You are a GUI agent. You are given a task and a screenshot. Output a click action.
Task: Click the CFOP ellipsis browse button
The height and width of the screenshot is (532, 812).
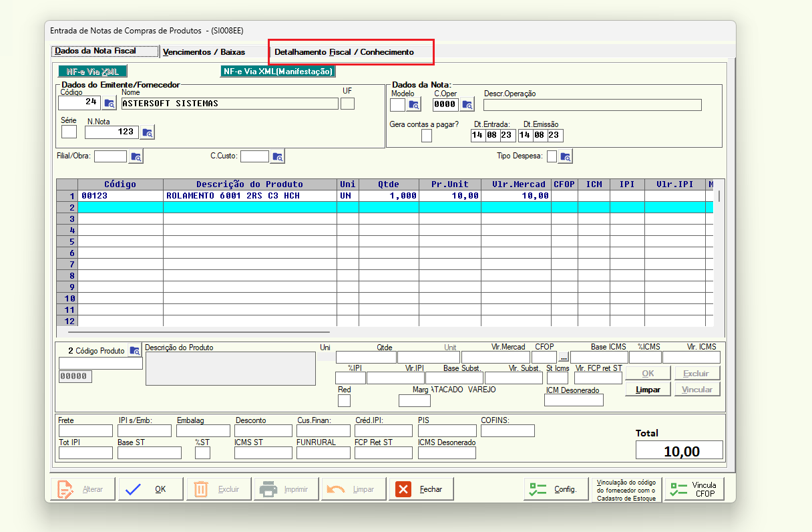pyautogui.click(x=564, y=358)
